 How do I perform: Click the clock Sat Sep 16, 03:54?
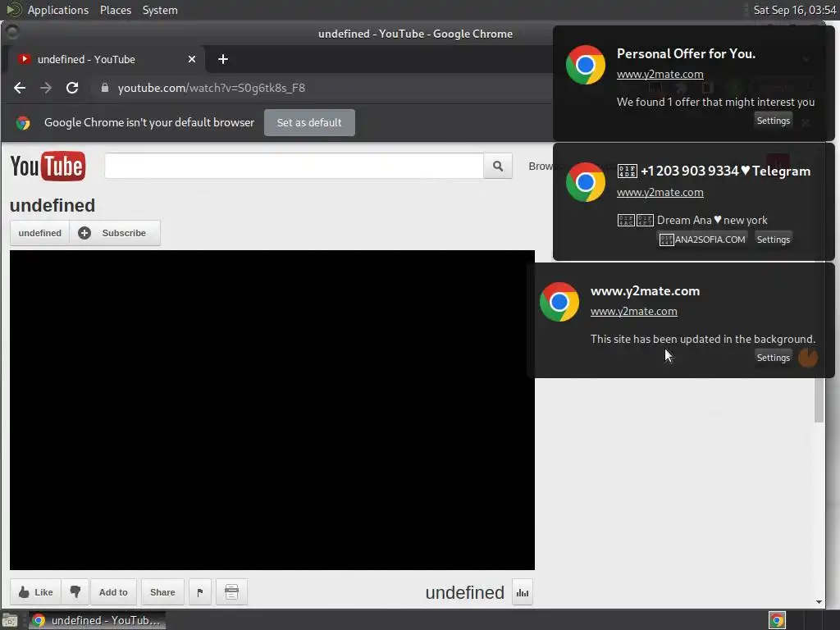[794, 10]
